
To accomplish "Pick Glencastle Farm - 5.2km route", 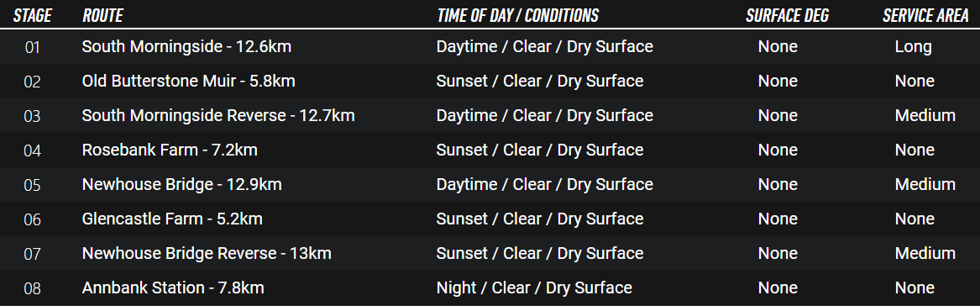I will point(172,219).
